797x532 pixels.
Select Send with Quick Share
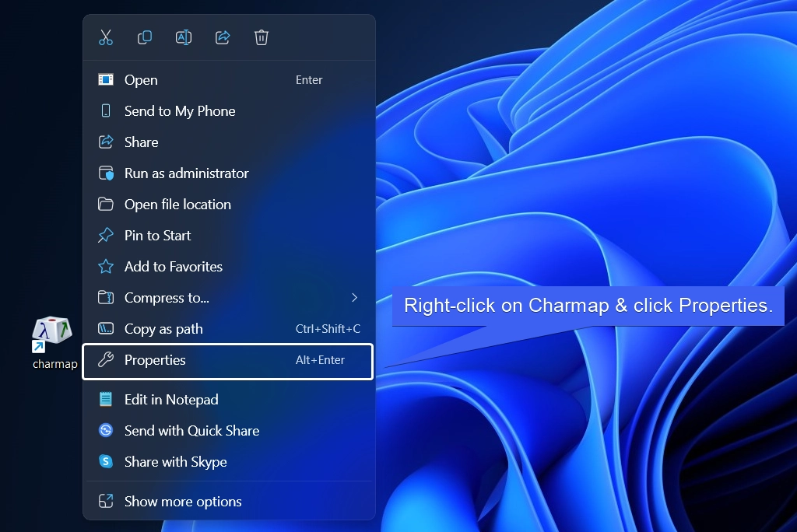pyautogui.click(x=228, y=430)
